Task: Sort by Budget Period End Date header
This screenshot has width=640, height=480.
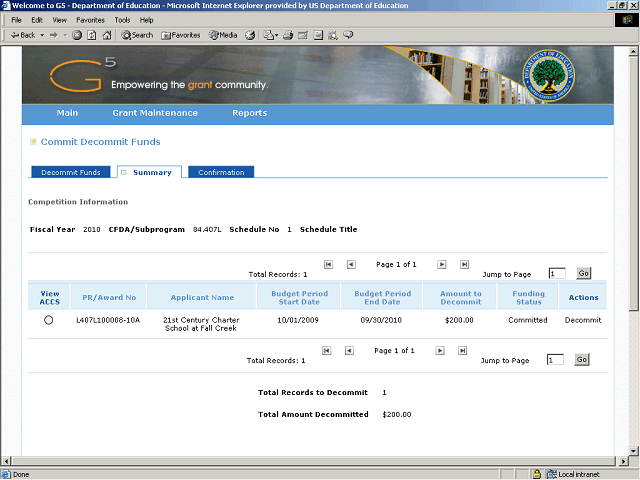Action: tap(382, 298)
